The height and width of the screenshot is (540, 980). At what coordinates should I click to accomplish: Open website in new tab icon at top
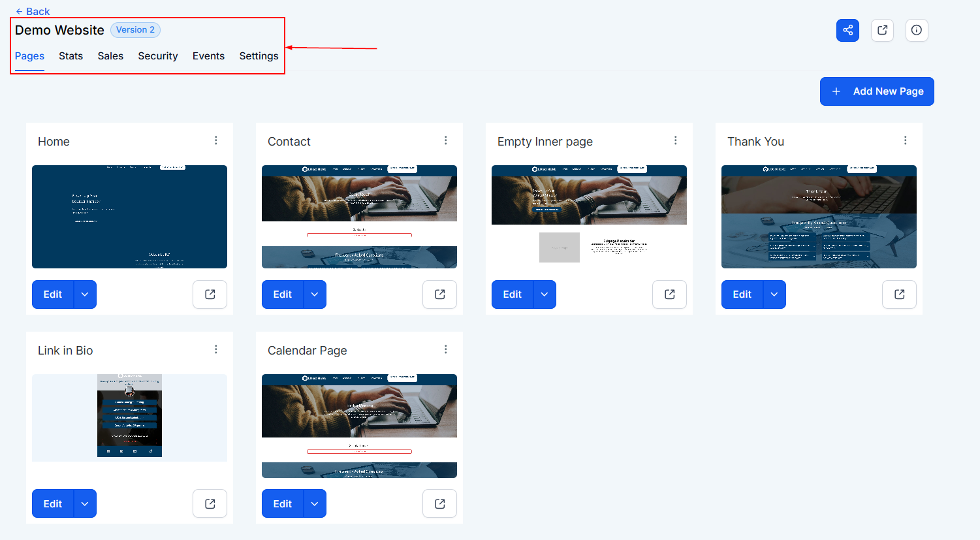[x=882, y=30]
